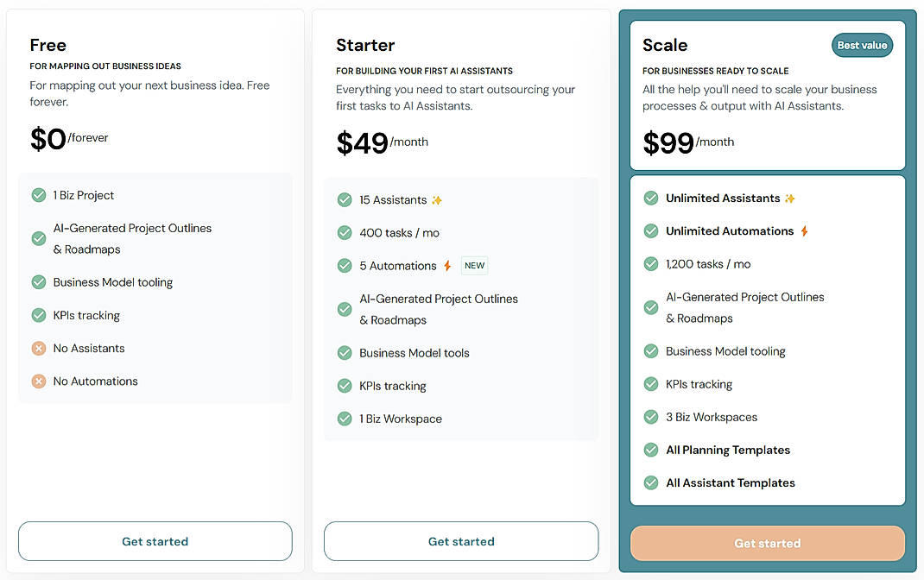
Task: Click the sparkle icon next to 15 Assistants
Action: pos(436,199)
